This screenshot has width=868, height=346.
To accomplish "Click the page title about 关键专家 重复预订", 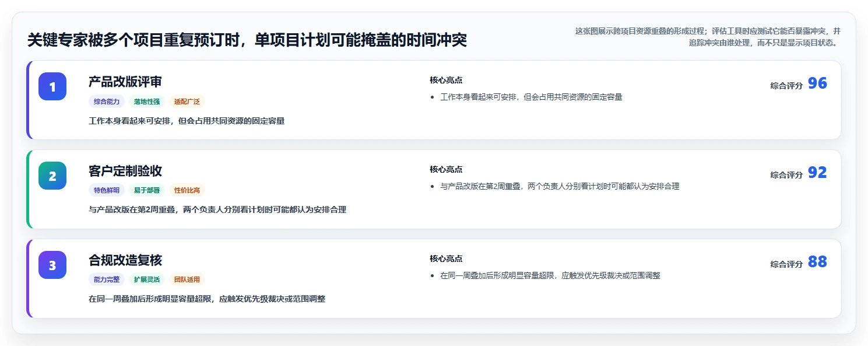I will (247, 40).
